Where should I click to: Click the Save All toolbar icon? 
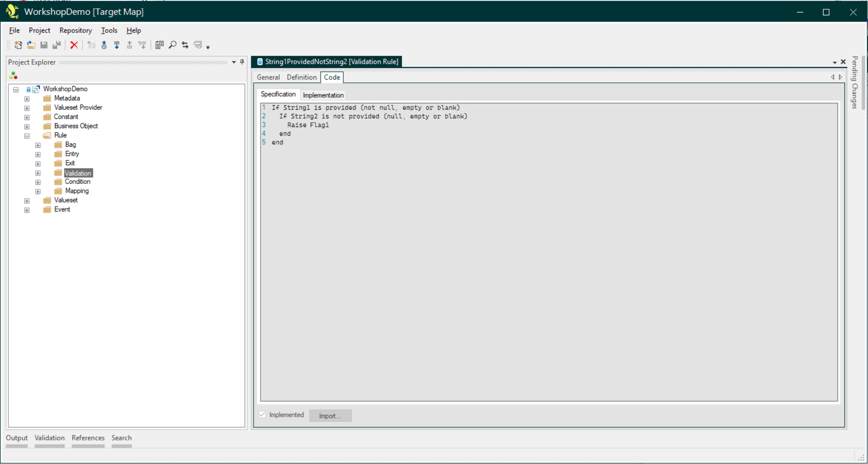(x=57, y=45)
